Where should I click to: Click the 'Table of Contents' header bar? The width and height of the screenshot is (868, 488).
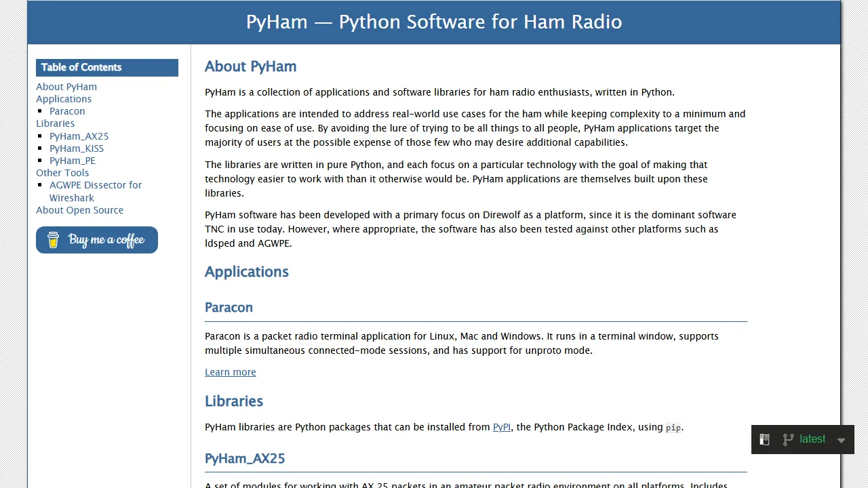tap(106, 68)
